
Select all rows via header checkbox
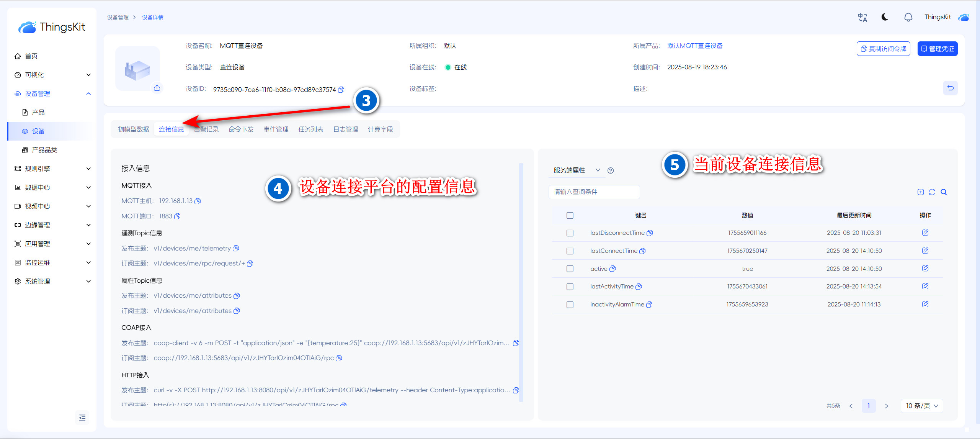[570, 215]
